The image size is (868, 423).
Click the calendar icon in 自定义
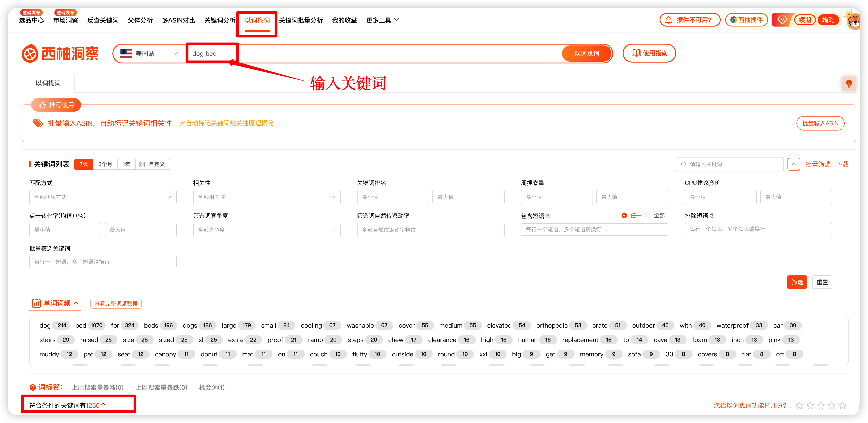pos(142,164)
